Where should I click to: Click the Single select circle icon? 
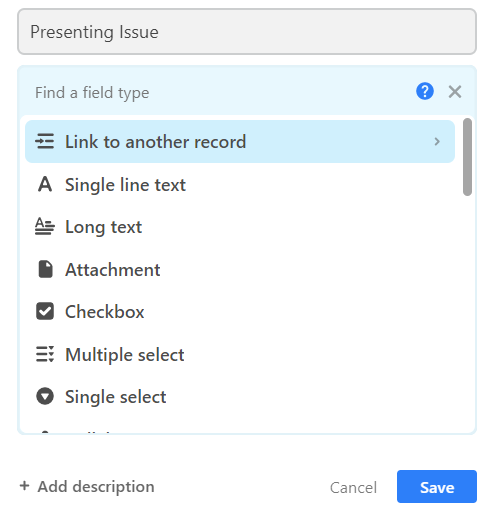pos(45,396)
